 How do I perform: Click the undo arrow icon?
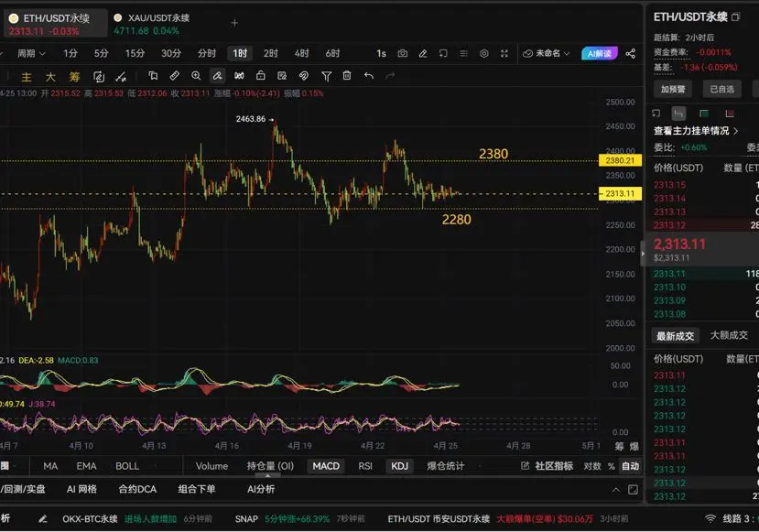369,75
